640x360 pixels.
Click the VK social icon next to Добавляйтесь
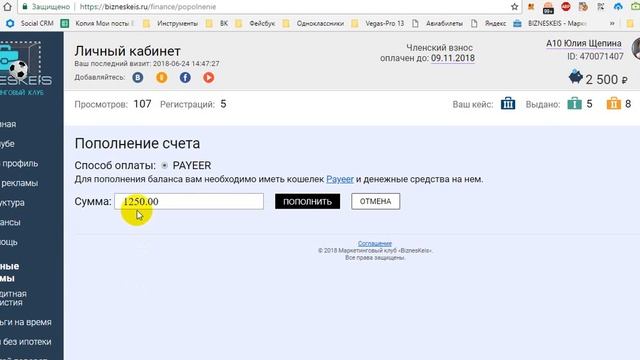138,77
